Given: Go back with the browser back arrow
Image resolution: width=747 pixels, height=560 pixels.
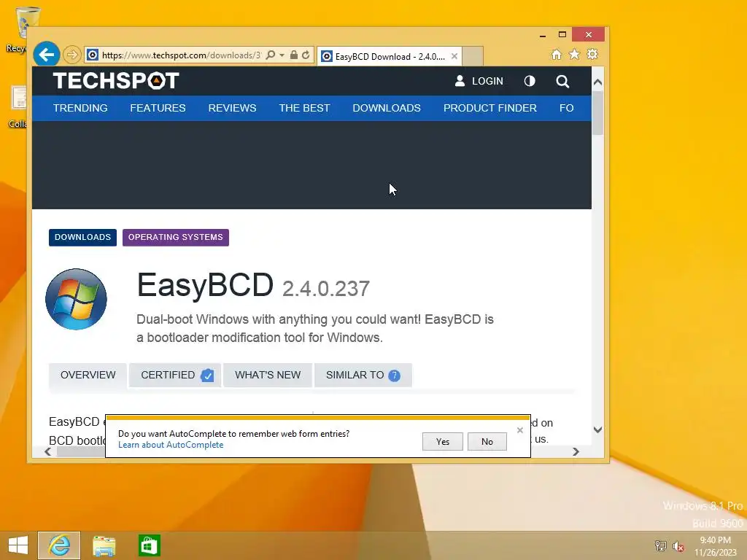Looking at the screenshot, I should point(46,55).
